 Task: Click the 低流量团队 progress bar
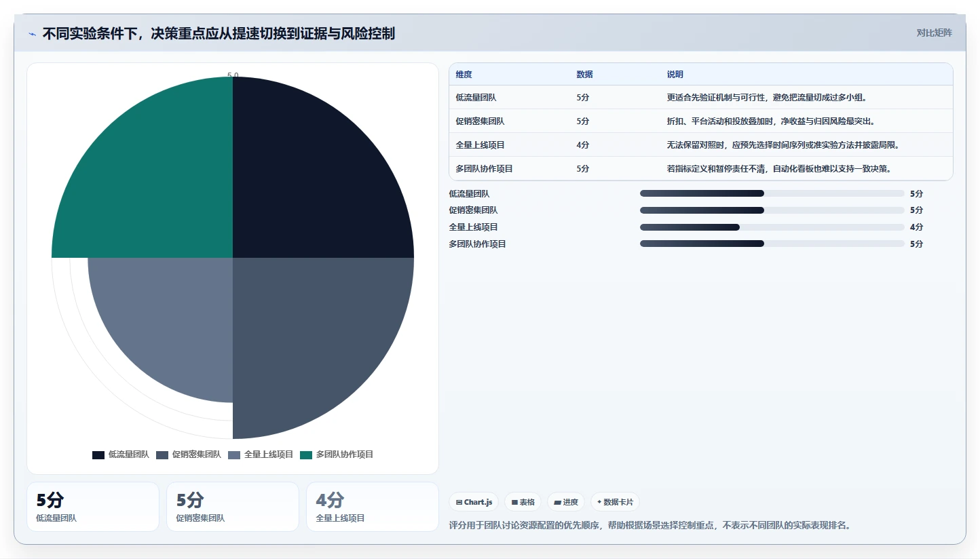(x=772, y=193)
